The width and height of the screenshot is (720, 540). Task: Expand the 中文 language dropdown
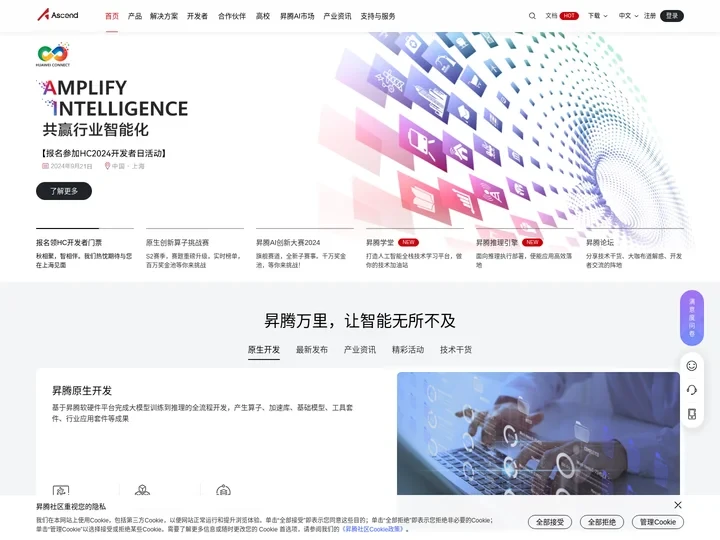click(x=628, y=16)
